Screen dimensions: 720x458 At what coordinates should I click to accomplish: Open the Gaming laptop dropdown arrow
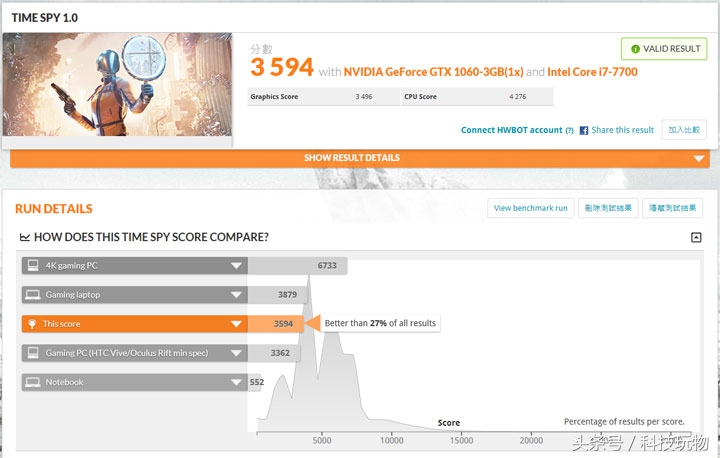[x=236, y=295]
